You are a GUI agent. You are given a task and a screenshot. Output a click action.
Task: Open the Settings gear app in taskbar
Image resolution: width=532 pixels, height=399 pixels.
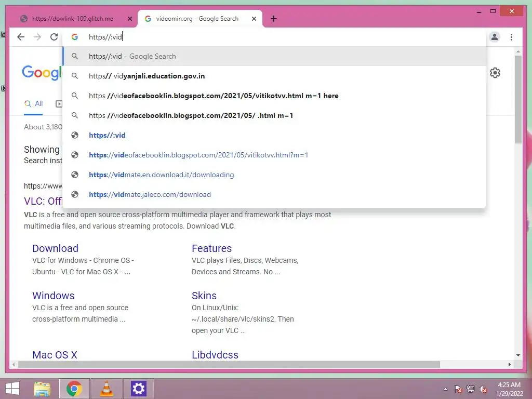pos(138,389)
